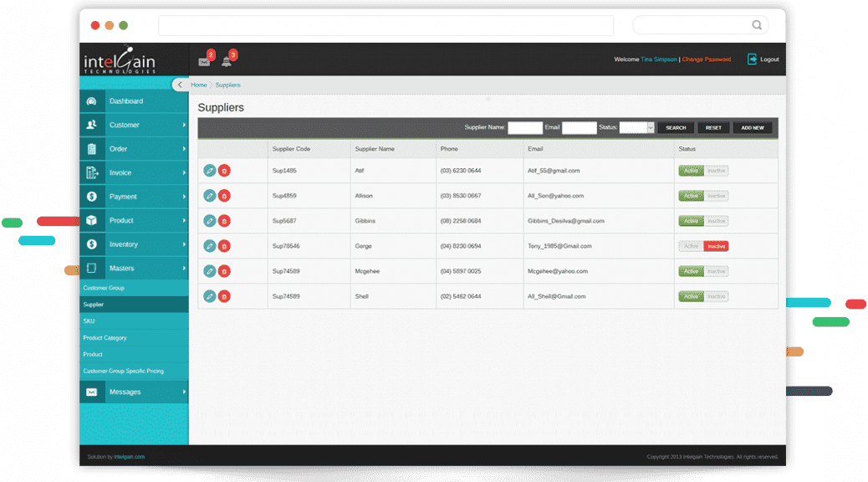Click the SEARCH button

point(676,127)
